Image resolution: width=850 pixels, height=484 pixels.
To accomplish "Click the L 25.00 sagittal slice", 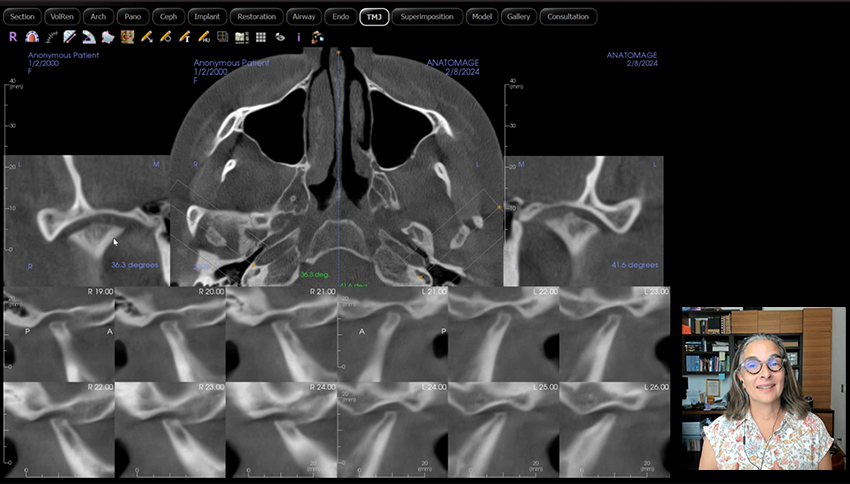I will pyautogui.click(x=504, y=430).
